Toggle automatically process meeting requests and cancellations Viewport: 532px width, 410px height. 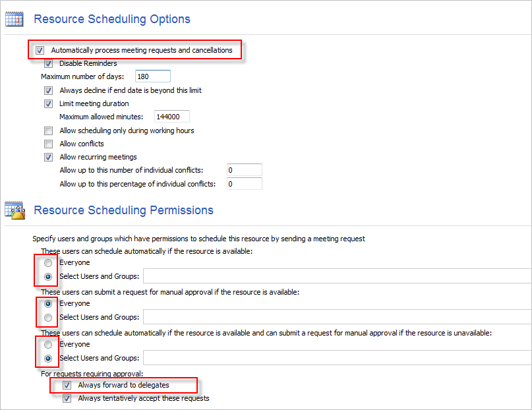(x=40, y=50)
